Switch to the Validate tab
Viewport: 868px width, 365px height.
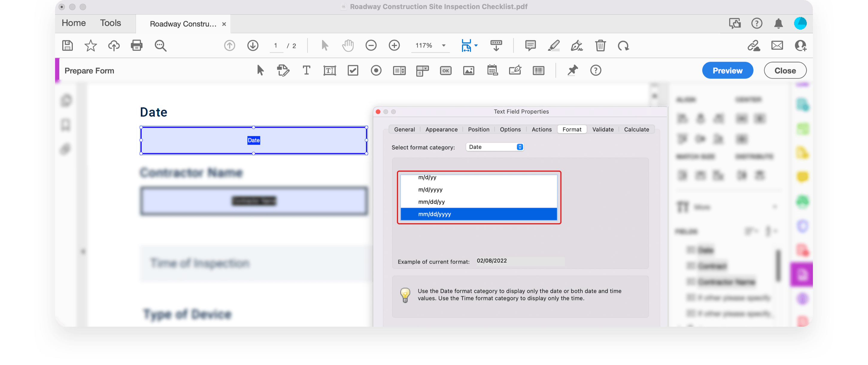pos(602,128)
